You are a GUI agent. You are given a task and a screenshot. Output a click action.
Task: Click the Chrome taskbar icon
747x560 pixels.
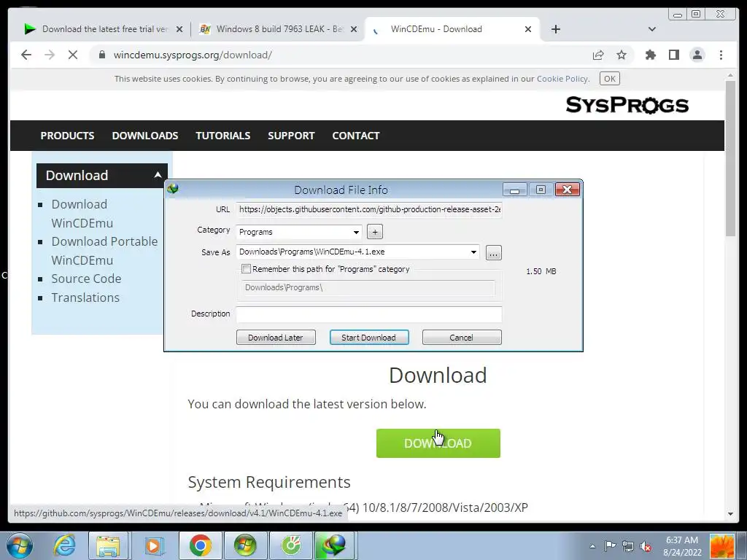pos(200,545)
